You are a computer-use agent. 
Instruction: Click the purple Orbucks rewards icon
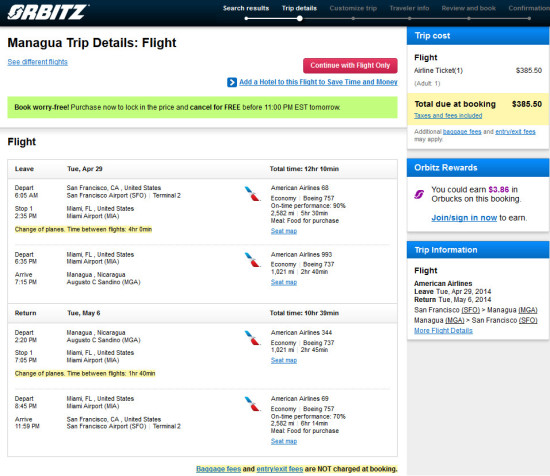coord(419,194)
